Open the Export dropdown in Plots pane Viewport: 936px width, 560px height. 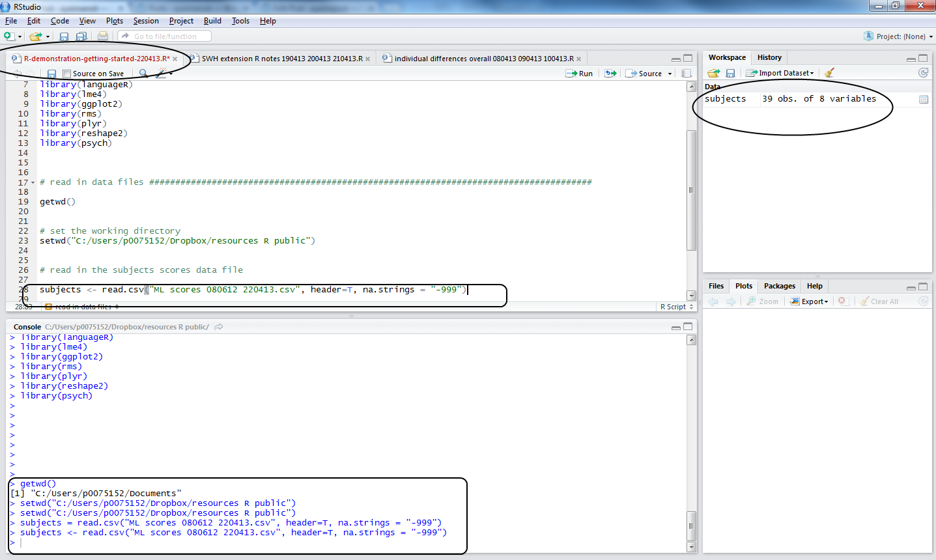[x=810, y=301]
